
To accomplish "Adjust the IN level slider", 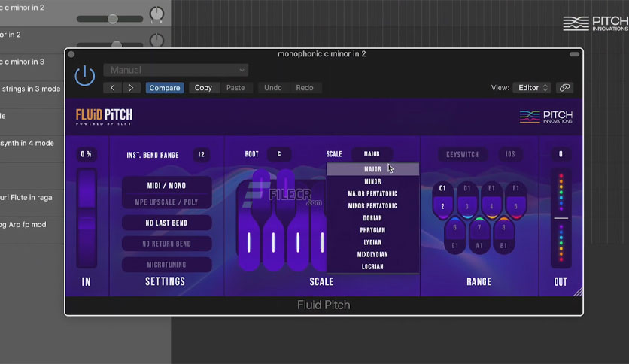I will tap(87, 219).
